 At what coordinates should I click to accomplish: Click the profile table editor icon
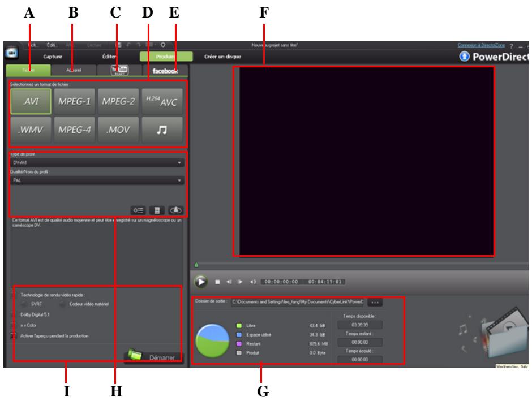pos(157,210)
